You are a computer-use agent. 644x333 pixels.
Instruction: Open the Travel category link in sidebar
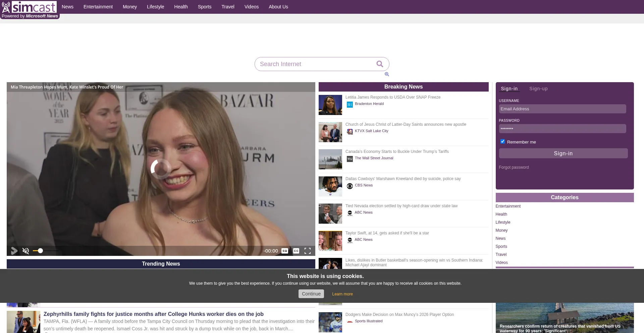pos(501,255)
